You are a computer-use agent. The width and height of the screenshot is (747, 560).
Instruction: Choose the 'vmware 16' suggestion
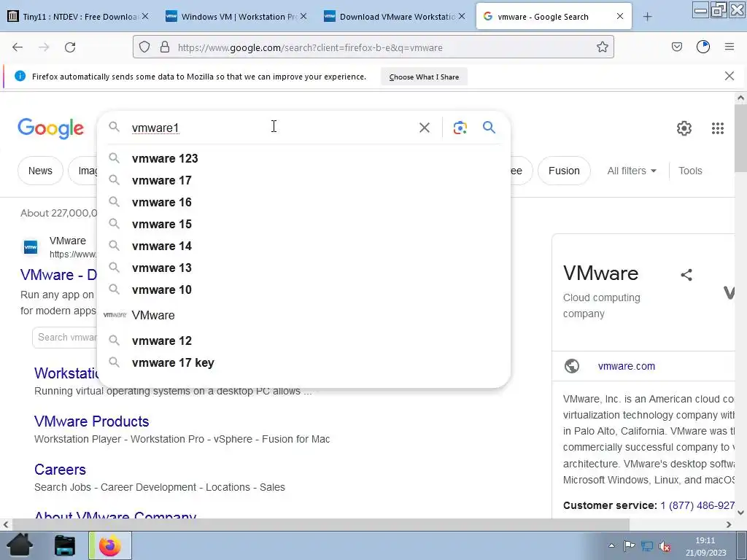pyautogui.click(x=303, y=202)
